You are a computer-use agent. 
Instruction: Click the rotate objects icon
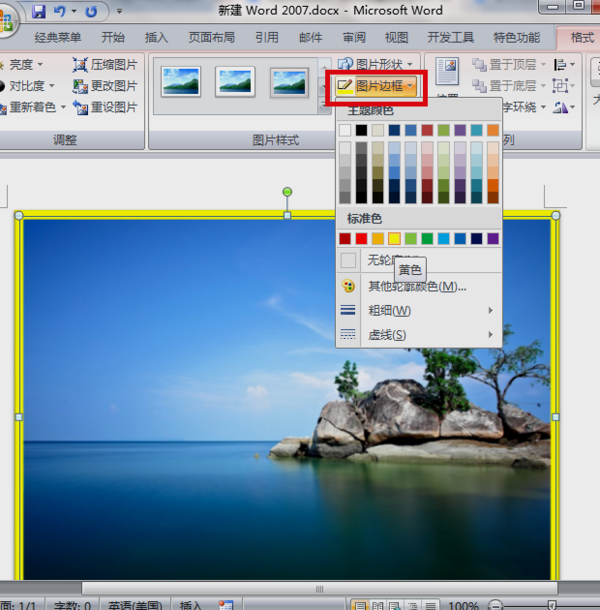point(564,107)
